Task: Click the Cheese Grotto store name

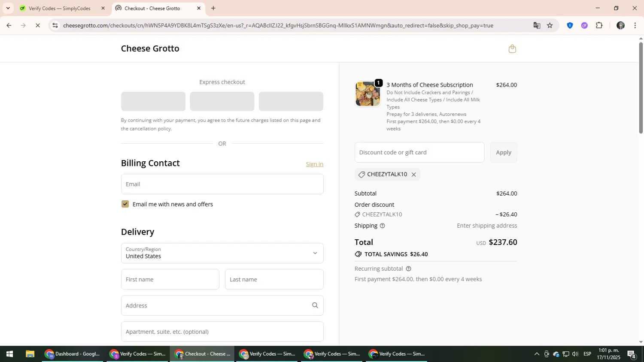Action: [x=150, y=48]
